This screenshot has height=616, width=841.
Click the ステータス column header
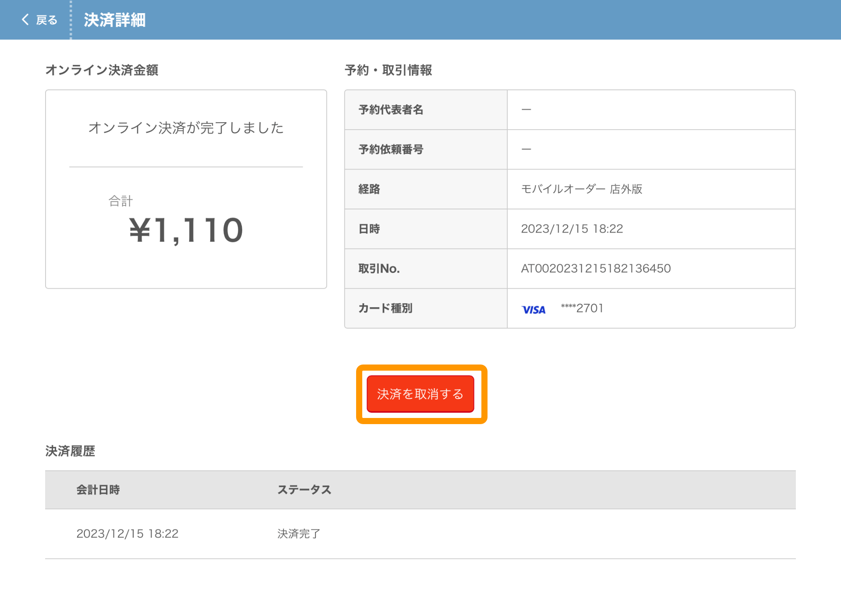(x=304, y=489)
